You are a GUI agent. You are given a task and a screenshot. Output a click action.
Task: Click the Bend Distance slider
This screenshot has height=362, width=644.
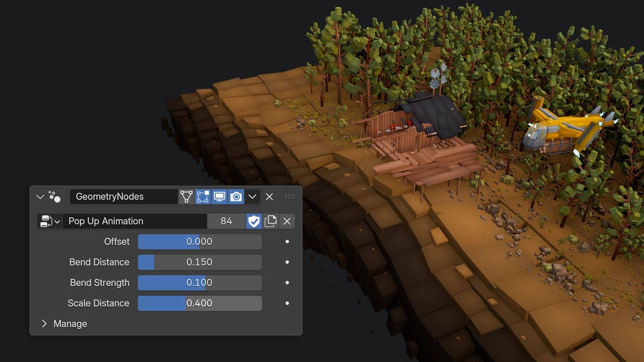click(x=200, y=262)
